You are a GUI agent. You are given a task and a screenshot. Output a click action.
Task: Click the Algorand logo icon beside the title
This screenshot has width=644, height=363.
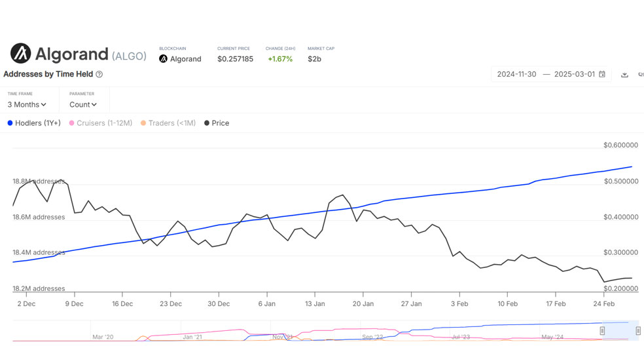pyautogui.click(x=20, y=53)
